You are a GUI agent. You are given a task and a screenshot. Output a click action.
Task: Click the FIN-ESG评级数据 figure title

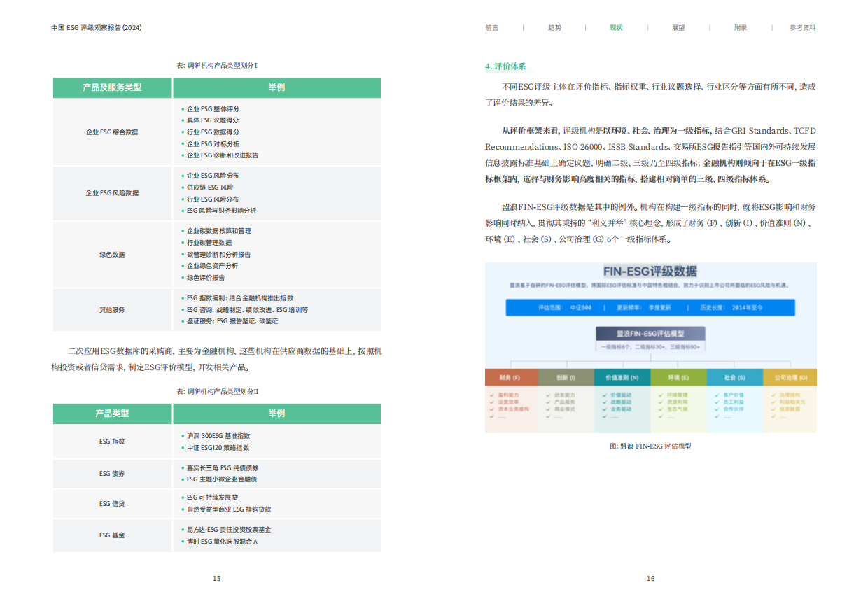(650, 272)
